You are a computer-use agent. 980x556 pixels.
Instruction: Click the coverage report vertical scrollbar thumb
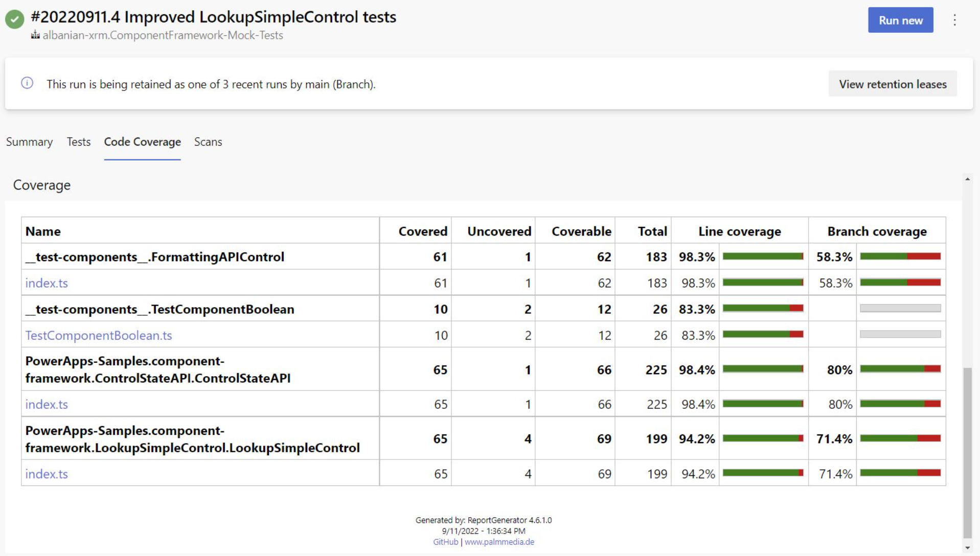tap(967, 452)
